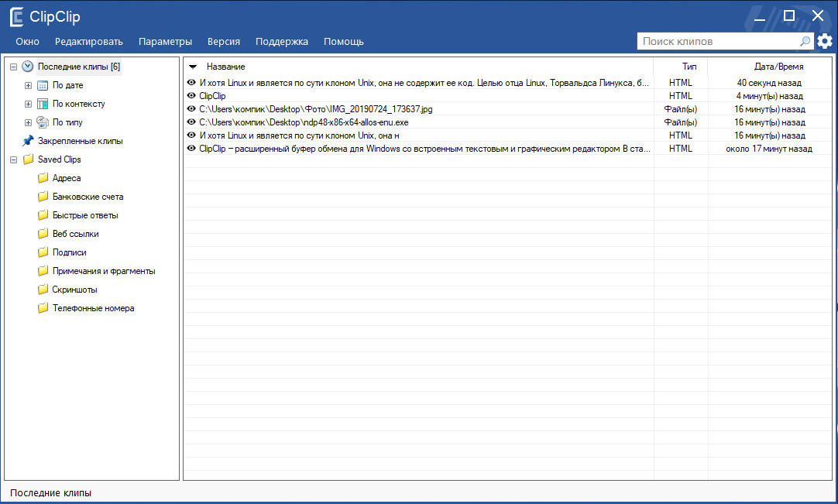Open the Телефонные номера folder

tap(94, 308)
